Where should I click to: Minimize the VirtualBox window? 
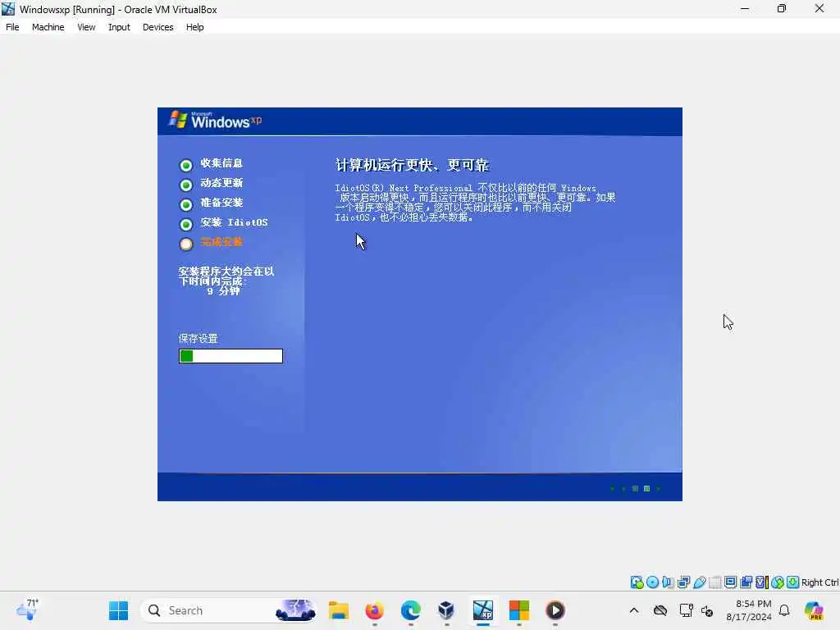(745, 8)
